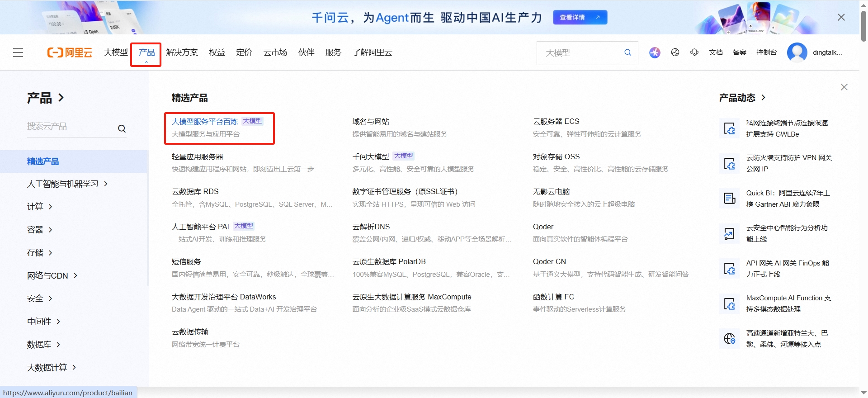Open the 产品 nav menu

click(x=146, y=52)
